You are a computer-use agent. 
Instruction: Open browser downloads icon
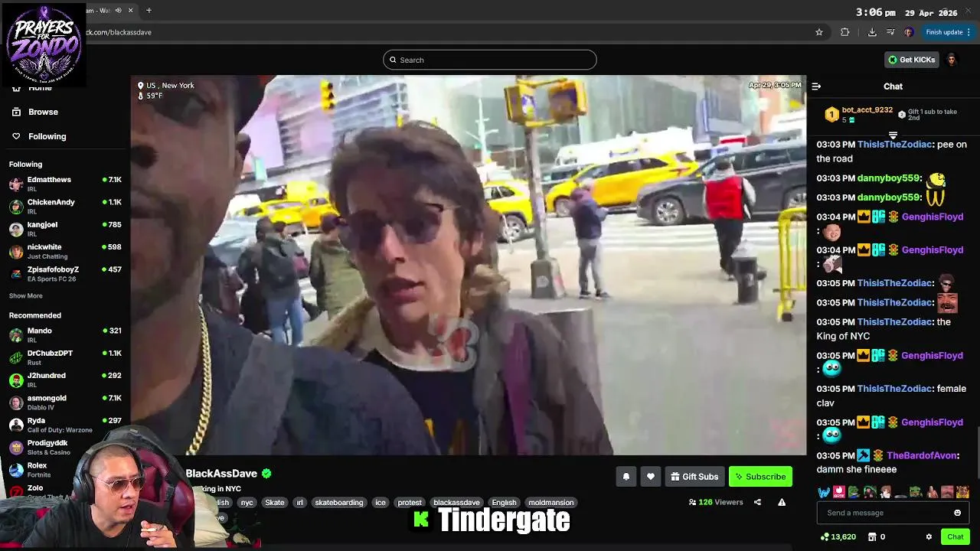click(x=872, y=32)
